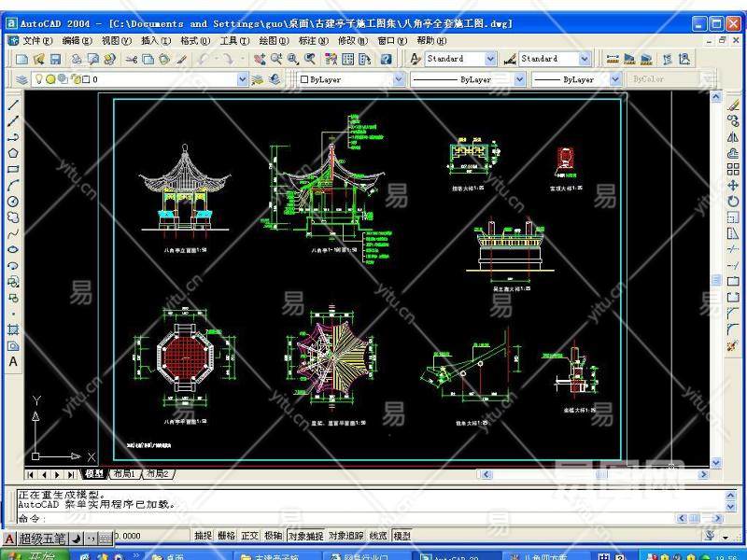The image size is (747, 560).
Task: Click the Dimension Style manager icon
Action: [510, 59]
